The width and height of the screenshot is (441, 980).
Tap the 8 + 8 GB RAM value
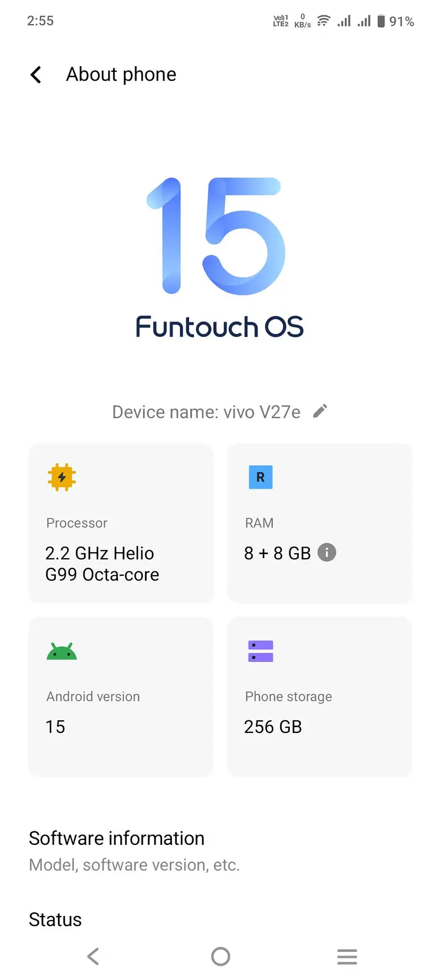pos(277,553)
